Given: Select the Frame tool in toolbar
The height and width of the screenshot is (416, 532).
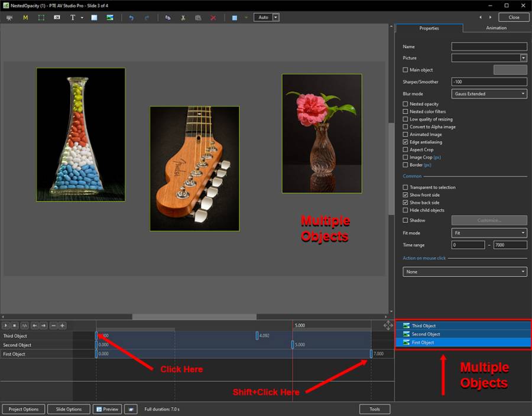Looking at the screenshot, I should click(41, 18).
